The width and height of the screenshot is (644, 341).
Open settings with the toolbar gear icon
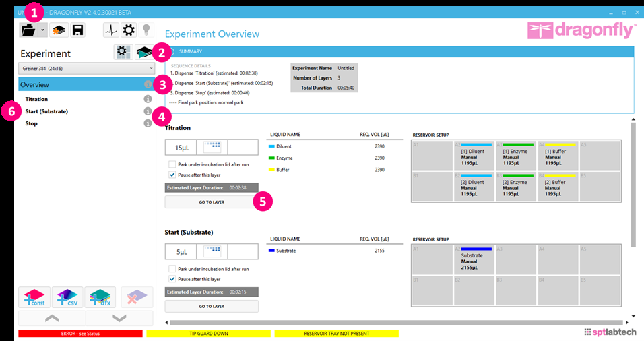pos(128,30)
